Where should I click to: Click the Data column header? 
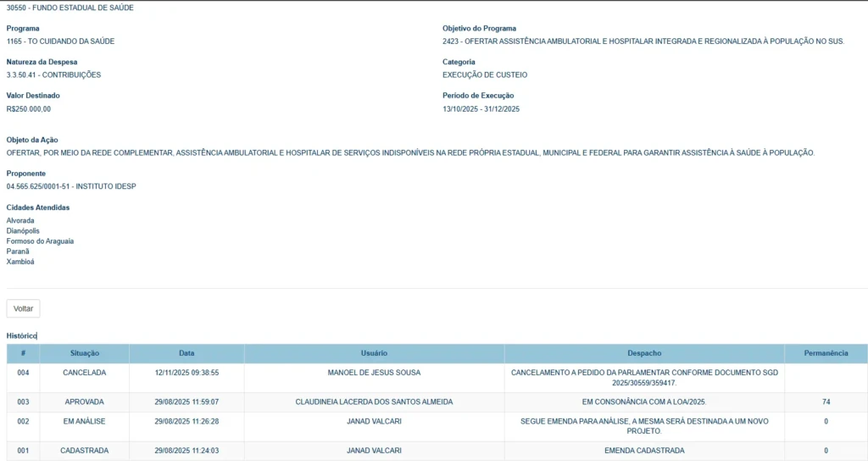pyautogui.click(x=186, y=353)
